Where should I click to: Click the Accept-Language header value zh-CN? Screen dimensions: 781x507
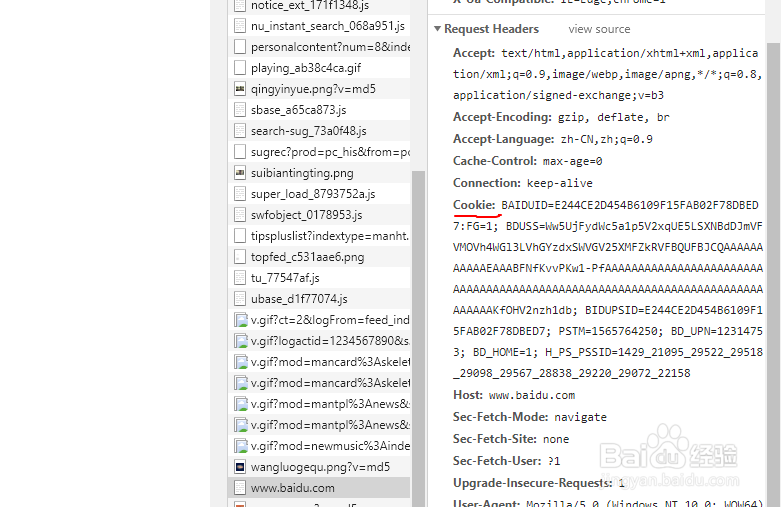[606, 139]
